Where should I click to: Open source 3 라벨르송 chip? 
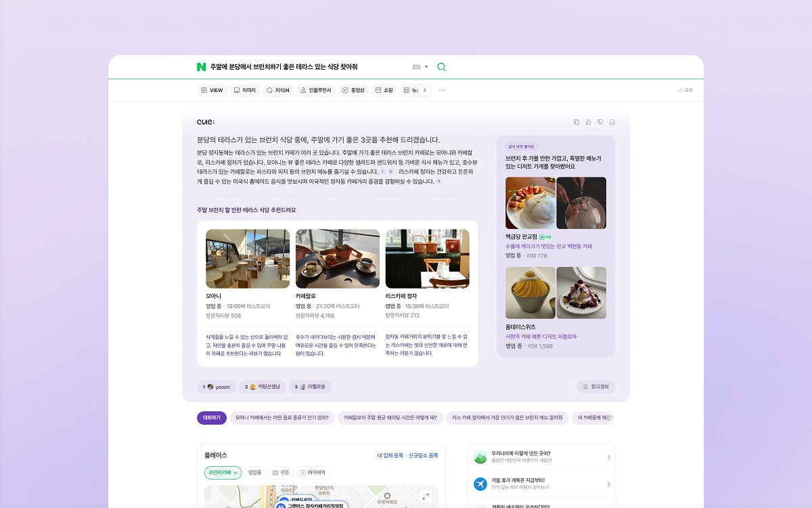point(310,387)
